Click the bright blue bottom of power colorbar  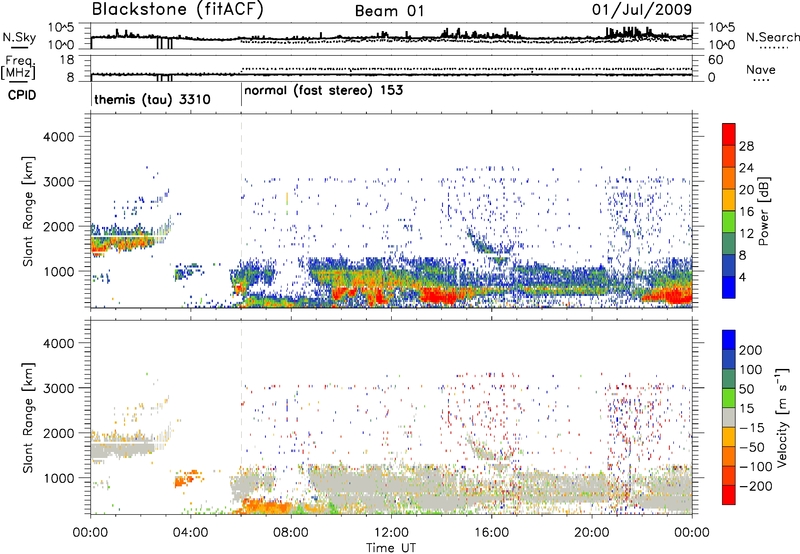(729, 287)
